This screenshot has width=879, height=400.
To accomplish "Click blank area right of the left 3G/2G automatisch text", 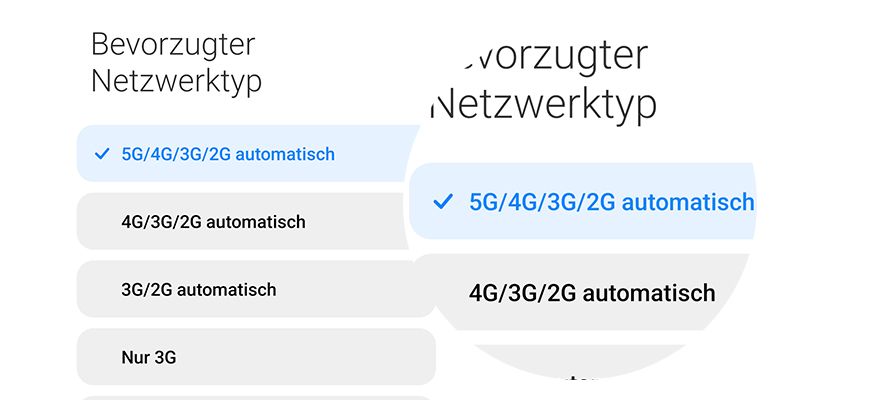I will click(350, 289).
